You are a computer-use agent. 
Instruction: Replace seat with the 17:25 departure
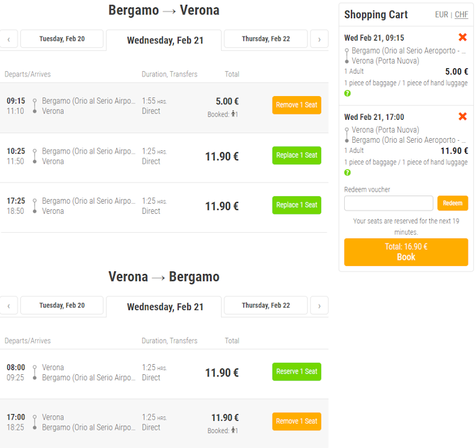click(297, 205)
